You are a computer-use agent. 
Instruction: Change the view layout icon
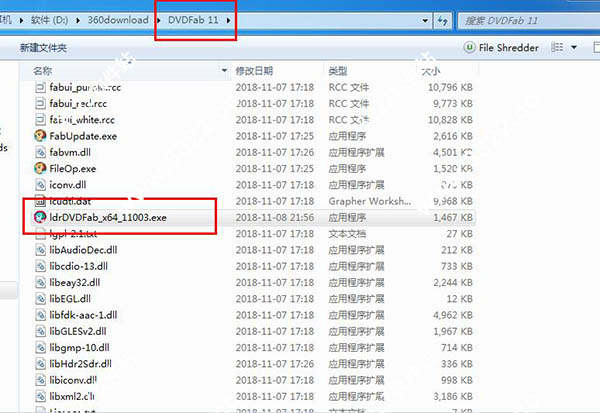pyautogui.click(x=557, y=47)
